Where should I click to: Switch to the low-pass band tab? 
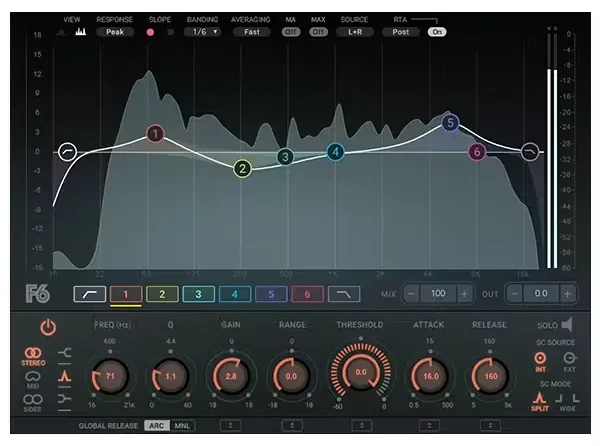pos(344,294)
